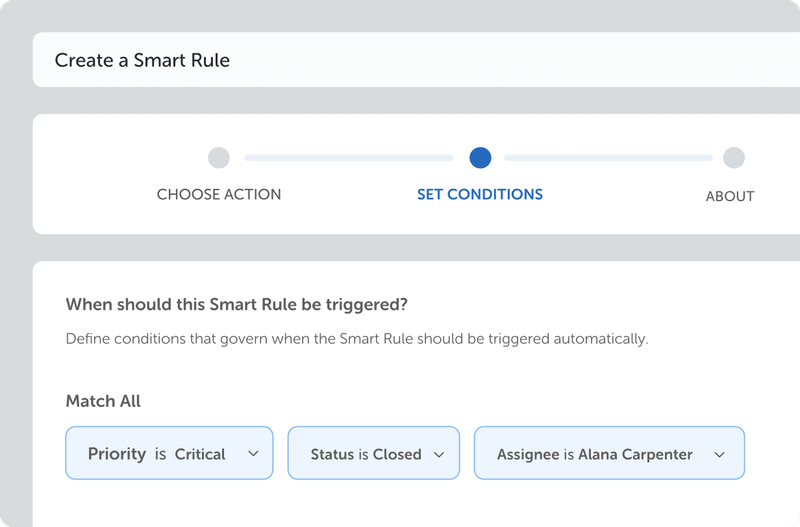The width and height of the screenshot is (800, 527).
Task: Select the SET CONDITIONS step label
Action: click(x=480, y=194)
